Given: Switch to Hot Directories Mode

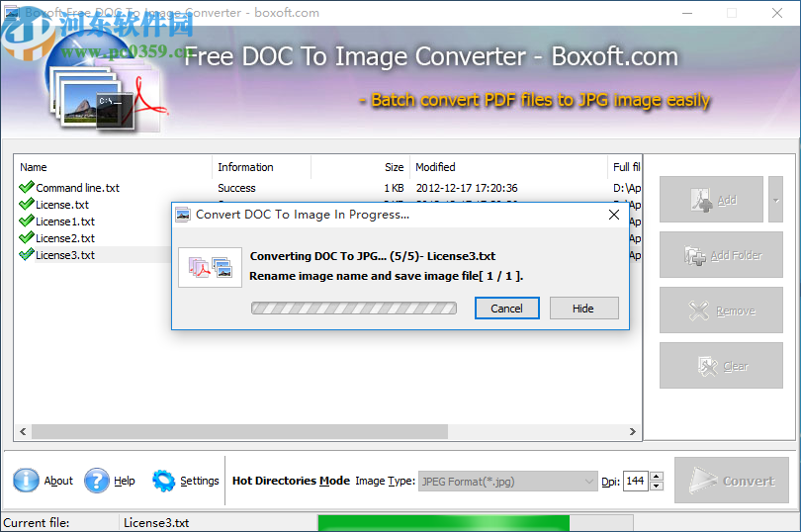Looking at the screenshot, I should pyautogui.click(x=291, y=481).
